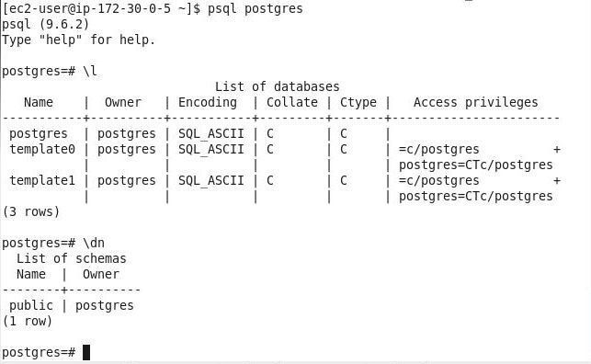Click the \l command at the prompt
The image size is (591, 364).
coord(90,71)
